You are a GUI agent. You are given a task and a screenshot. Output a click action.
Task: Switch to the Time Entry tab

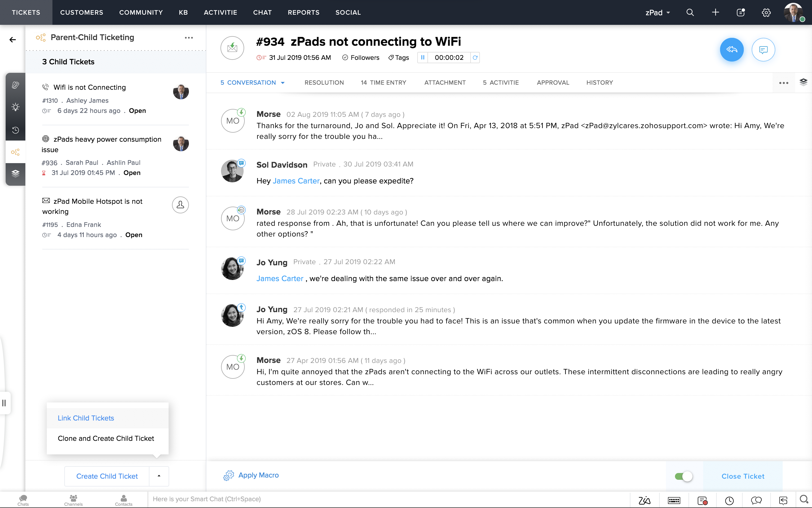click(383, 83)
